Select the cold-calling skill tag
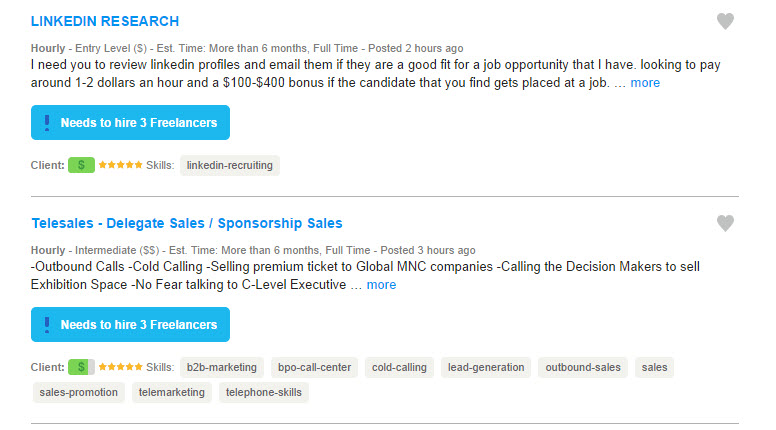The height and width of the screenshot is (430, 776). click(x=399, y=367)
